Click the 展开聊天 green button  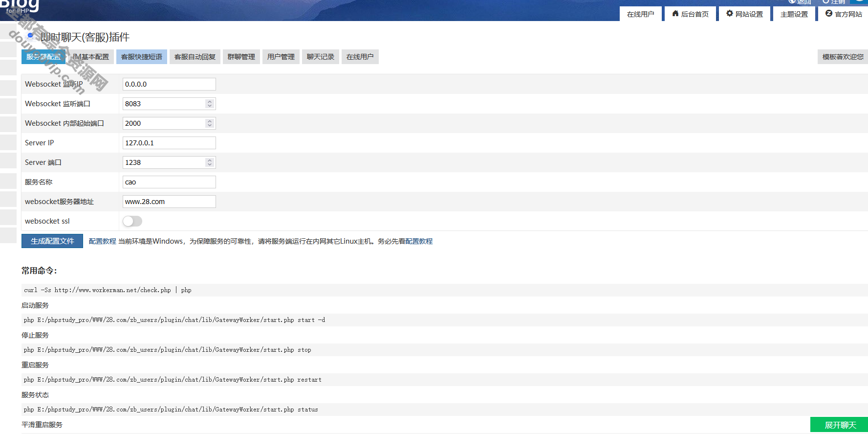pos(839,425)
